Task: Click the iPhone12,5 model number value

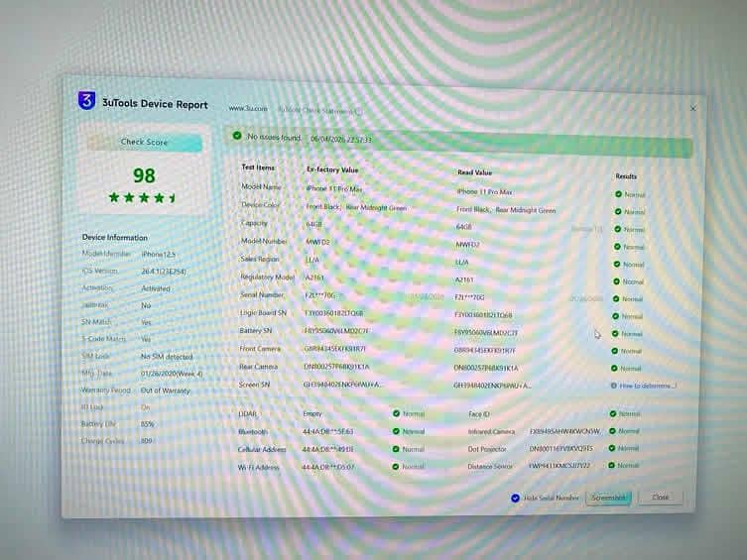Action: coord(159,254)
